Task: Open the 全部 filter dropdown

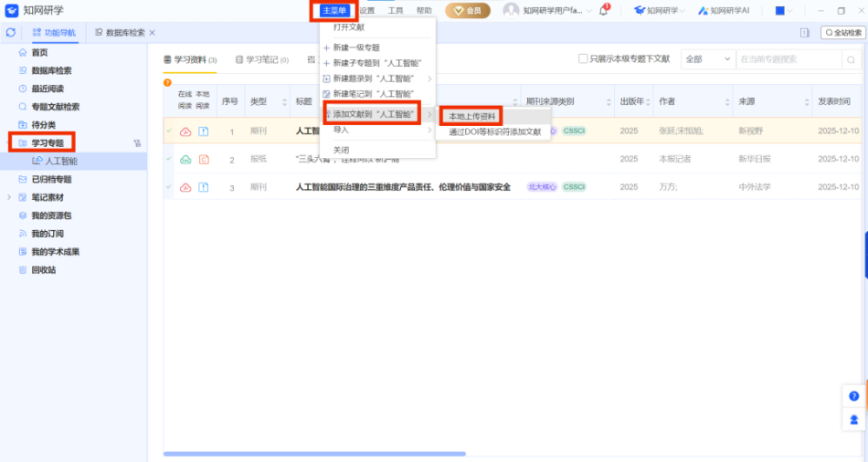Action: 707,59
